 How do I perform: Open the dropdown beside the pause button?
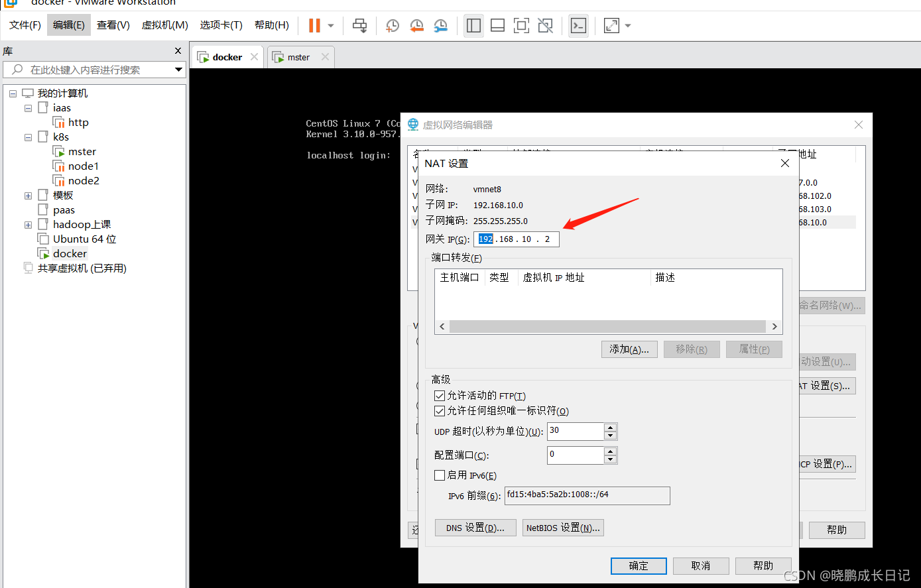[x=331, y=26]
